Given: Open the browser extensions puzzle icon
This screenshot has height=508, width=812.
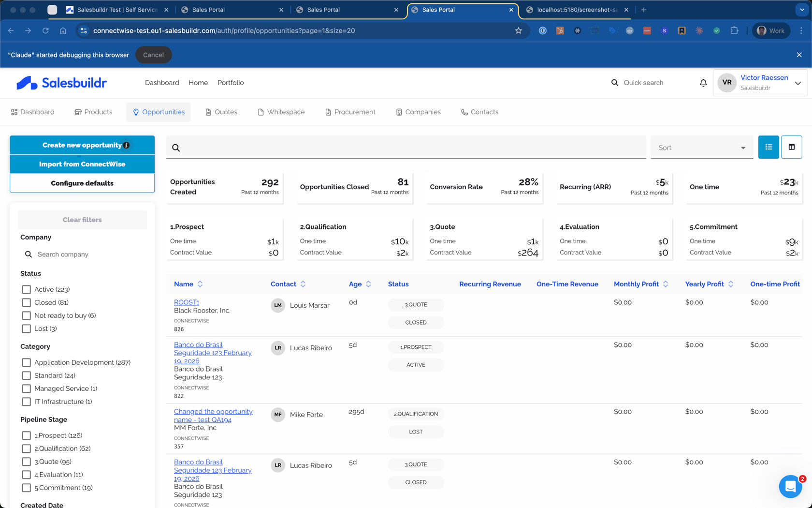Looking at the screenshot, I should [x=734, y=30].
